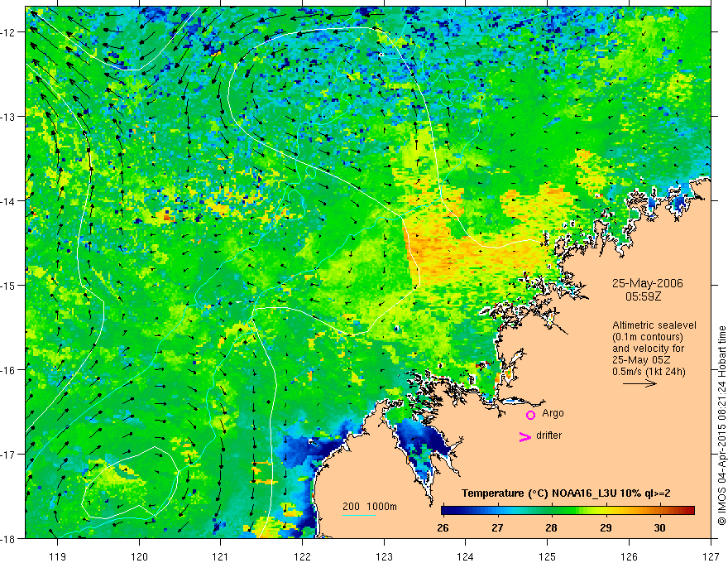Click latitude axis label -18

8,538
